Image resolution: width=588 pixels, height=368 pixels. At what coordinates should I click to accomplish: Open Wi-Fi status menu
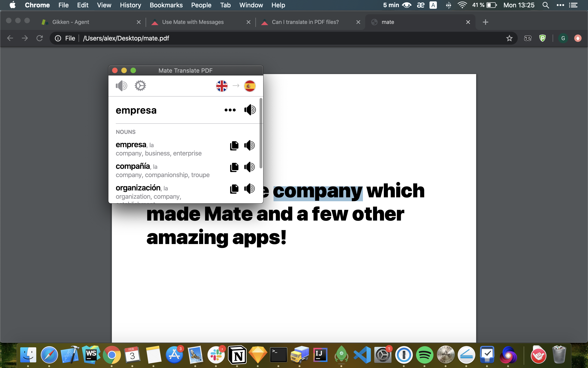click(x=462, y=5)
